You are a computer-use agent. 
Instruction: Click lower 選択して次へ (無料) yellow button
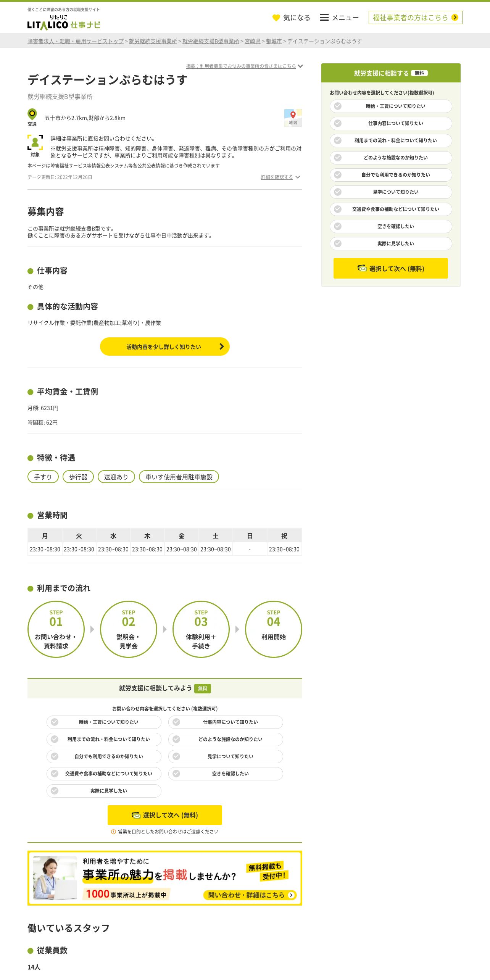165,815
